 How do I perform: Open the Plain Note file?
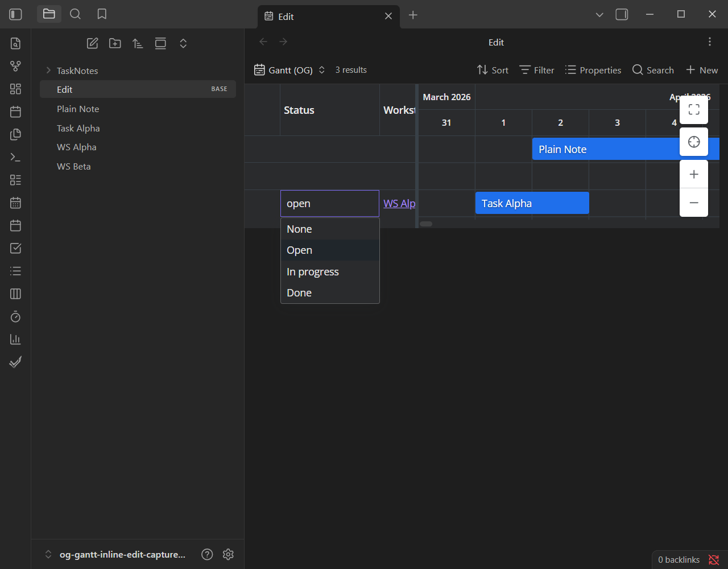click(x=138, y=109)
